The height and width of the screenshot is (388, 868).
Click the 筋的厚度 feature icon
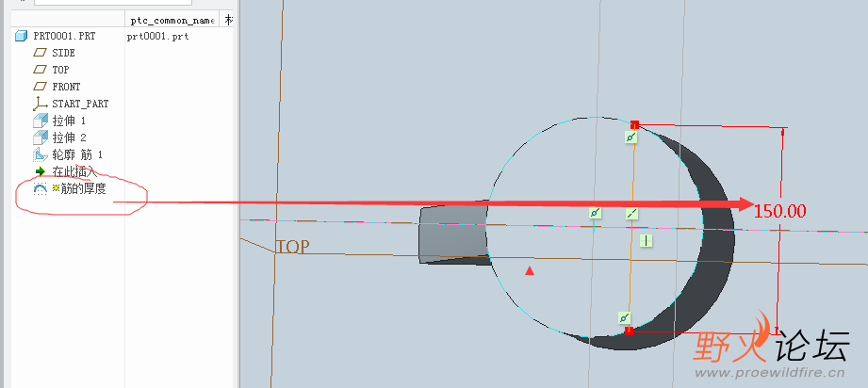pos(41,188)
